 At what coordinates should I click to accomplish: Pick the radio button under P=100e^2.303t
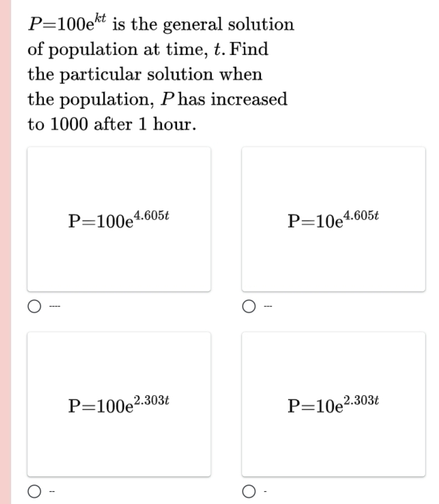pyautogui.click(x=34, y=491)
